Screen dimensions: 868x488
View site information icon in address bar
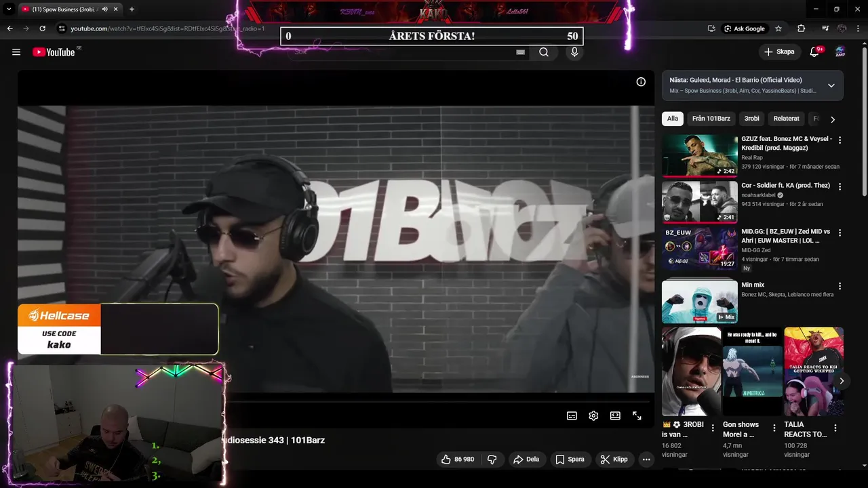[x=62, y=28]
